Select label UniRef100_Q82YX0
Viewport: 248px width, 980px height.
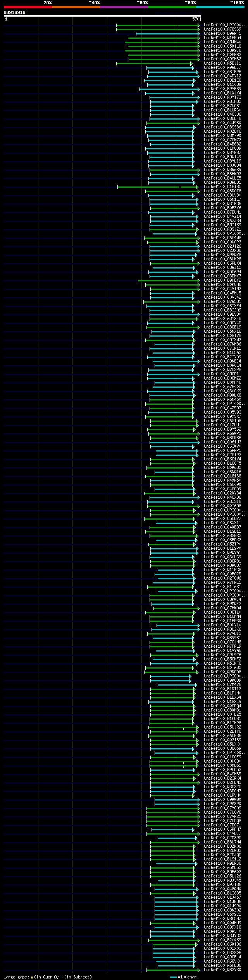pos(222,970)
